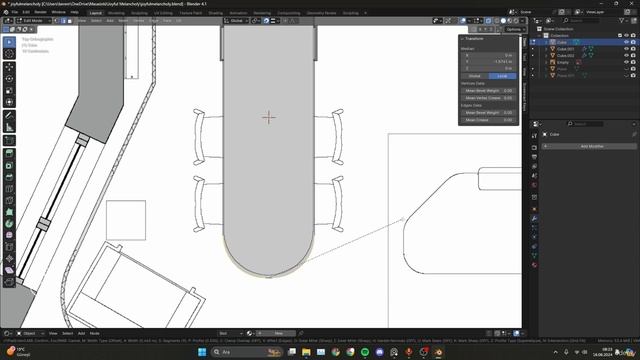Open the Window menu
Image resolution: width=640 pixels, height=360 pixels.
pyautogui.click(x=58, y=12)
